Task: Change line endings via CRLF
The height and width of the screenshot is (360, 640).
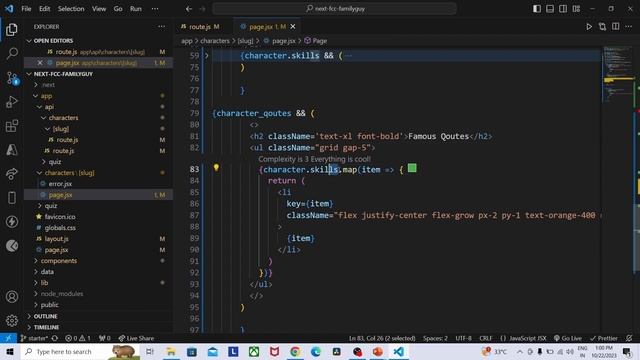Action: click(x=486, y=338)
